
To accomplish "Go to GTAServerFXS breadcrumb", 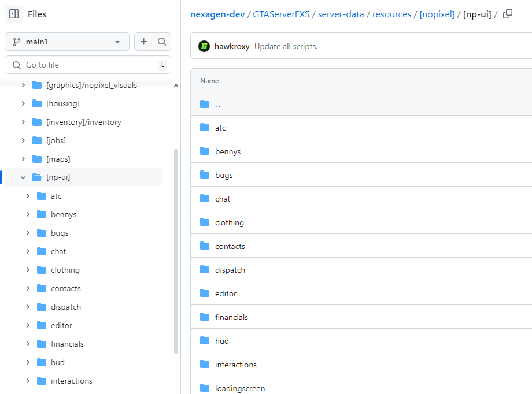I will 281,14.
